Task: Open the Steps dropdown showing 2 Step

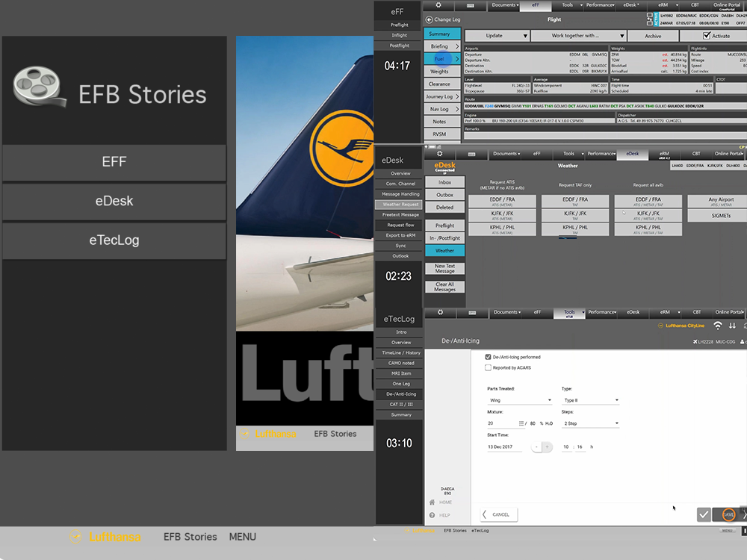Action: tap(591, 423)
